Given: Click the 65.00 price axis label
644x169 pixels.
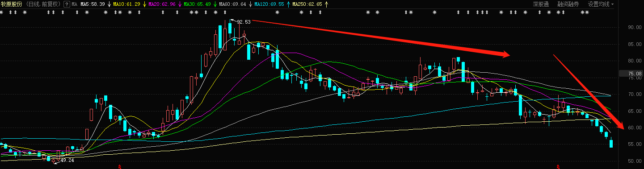Looking at the screenshot, I should click(635, 111).
